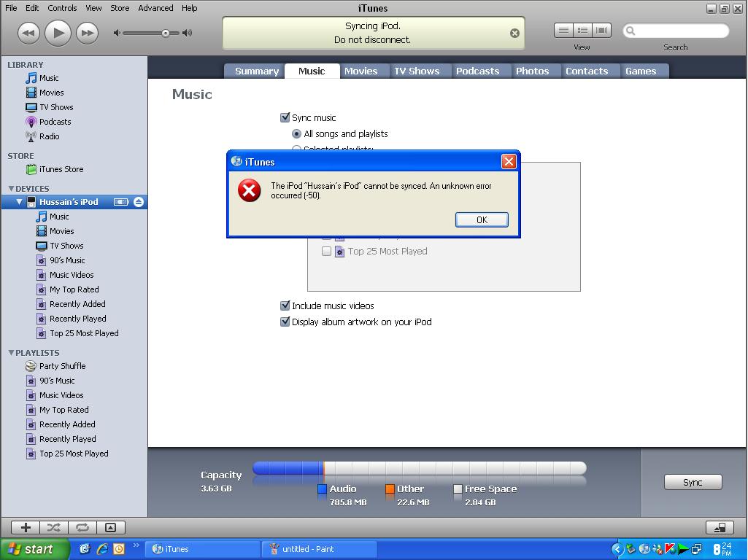Toggle the shuffle button
The height and width of the screenshot is (560, 748).
pos(54,527)
